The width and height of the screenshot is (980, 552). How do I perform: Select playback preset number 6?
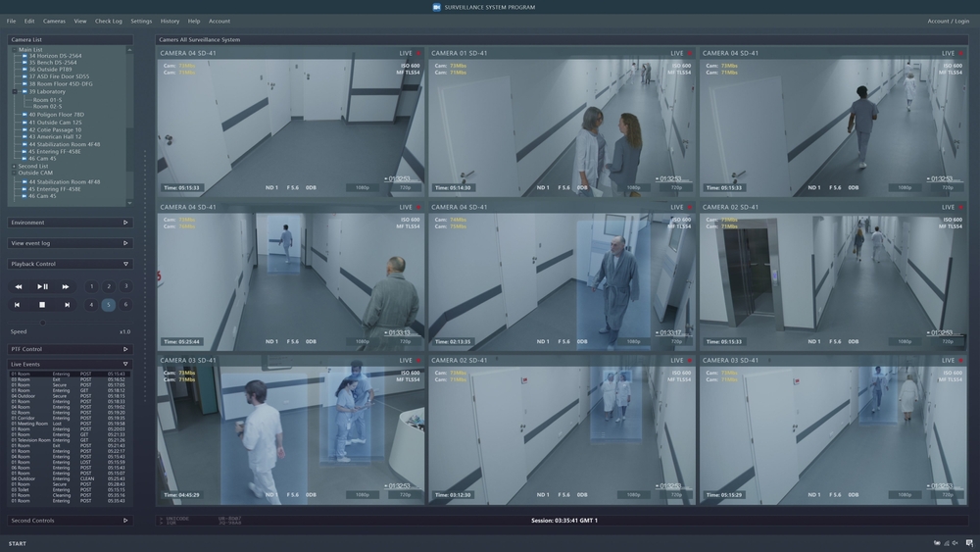(x=125, y=305)
